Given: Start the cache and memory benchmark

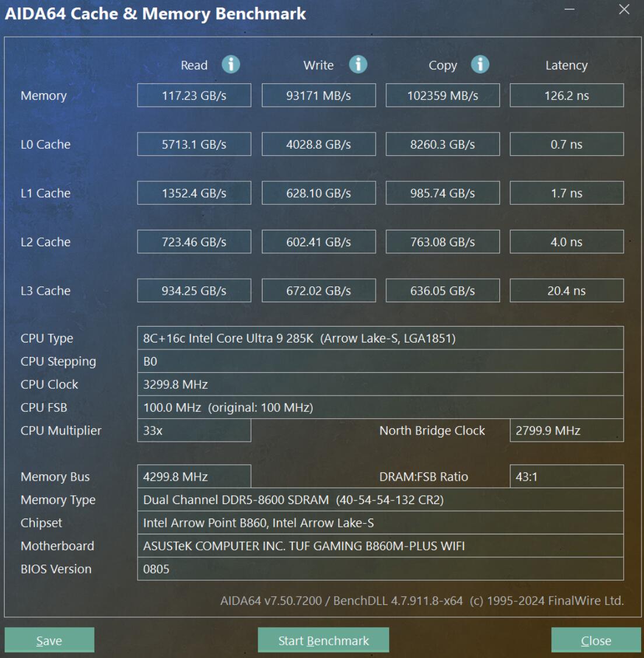Looking at the screenshot, I should pyautogui.click(x=323, y=640).
